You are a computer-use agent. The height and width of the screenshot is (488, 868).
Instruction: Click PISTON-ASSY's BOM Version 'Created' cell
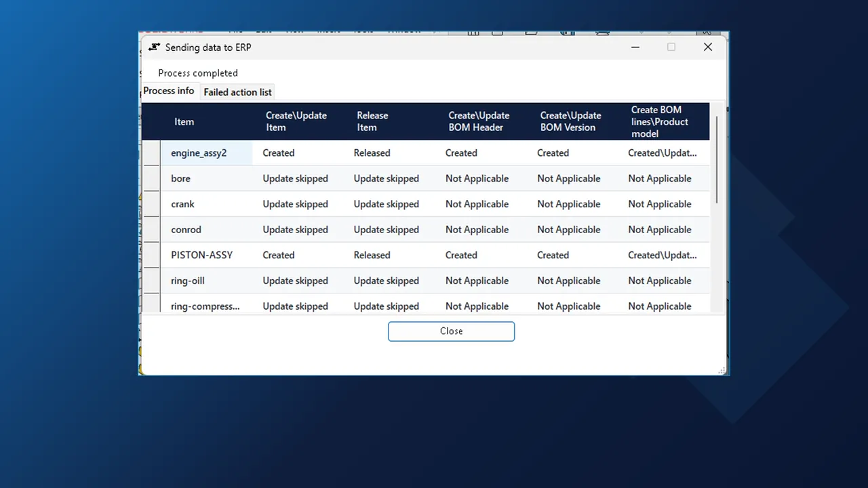(x=572, y=256)
